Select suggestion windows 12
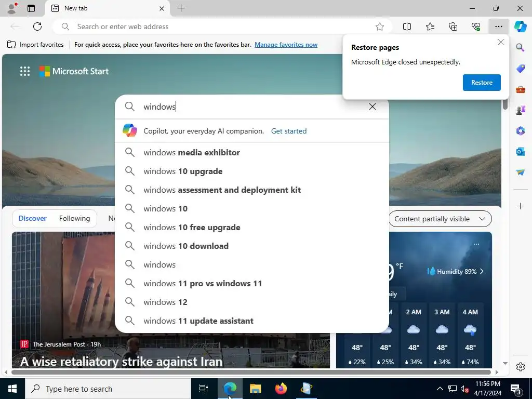This screenshot has width=532, height=399. [x=252, y=302]
